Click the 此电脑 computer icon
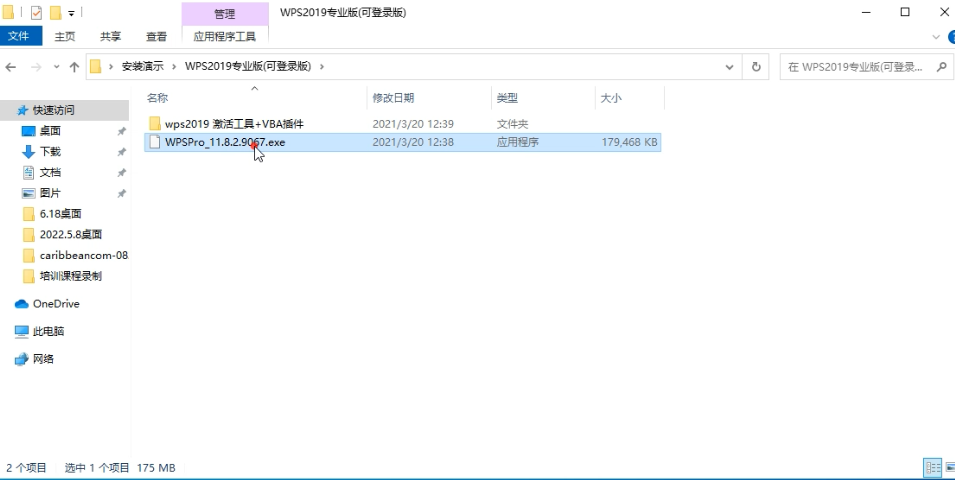The height and width of the screenshot is (480, 955). [21, 331]
